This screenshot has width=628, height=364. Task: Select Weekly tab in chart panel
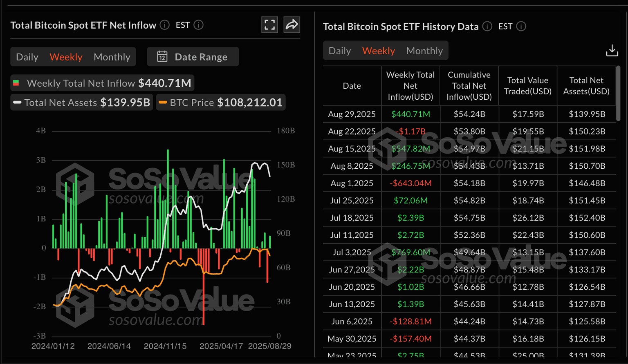coord(66,57)
